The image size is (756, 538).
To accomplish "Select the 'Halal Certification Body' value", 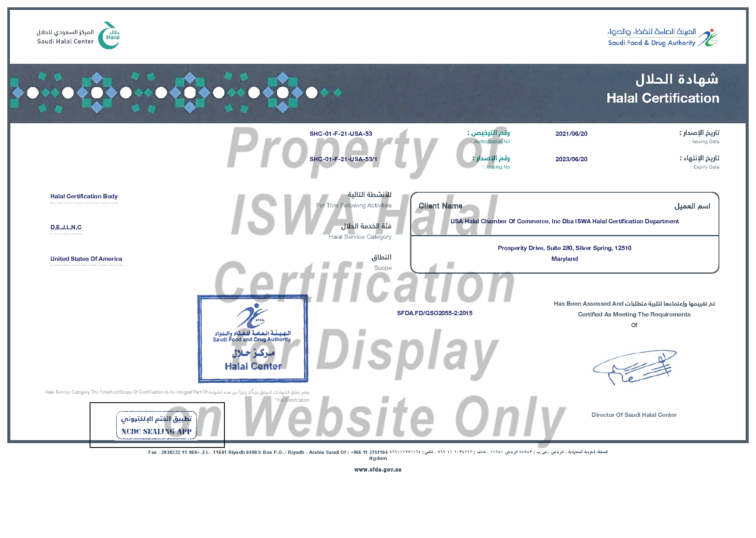I will pos(84,197).
